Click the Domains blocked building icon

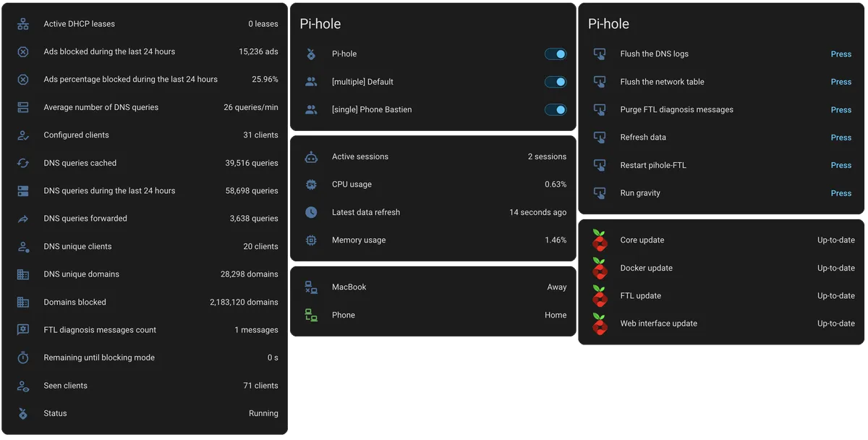[23, 302]
